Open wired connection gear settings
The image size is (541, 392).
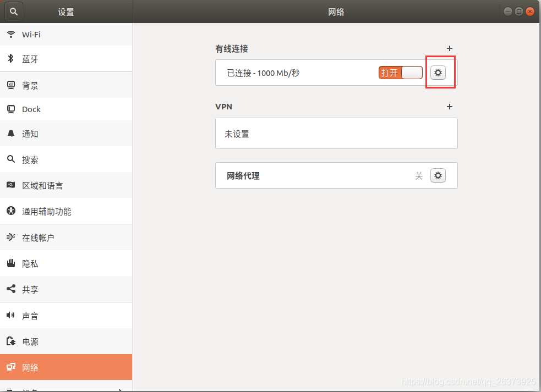[438, 73]
